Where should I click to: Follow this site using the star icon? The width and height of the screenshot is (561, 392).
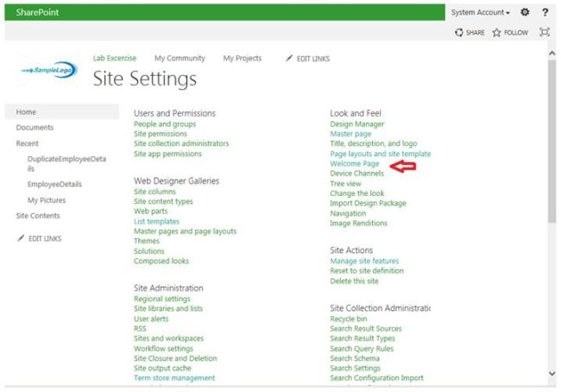click(x=496, y=33)
